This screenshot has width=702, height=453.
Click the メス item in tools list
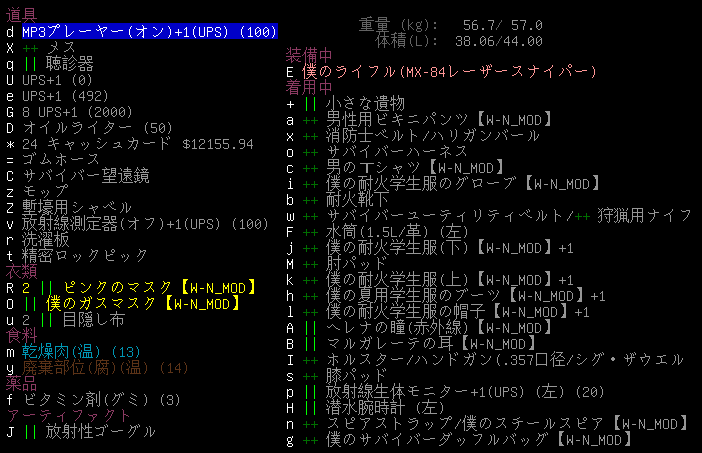[62, 47]
